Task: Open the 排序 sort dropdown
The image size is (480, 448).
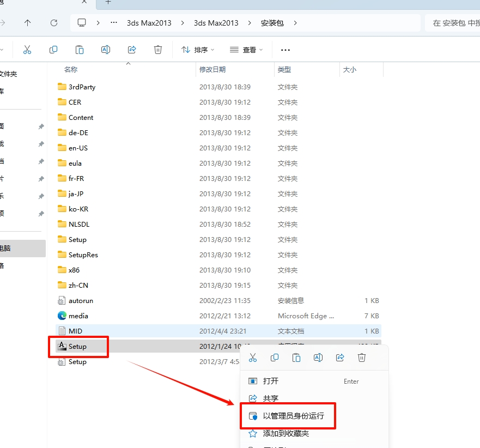Action: tap(198, 50)
